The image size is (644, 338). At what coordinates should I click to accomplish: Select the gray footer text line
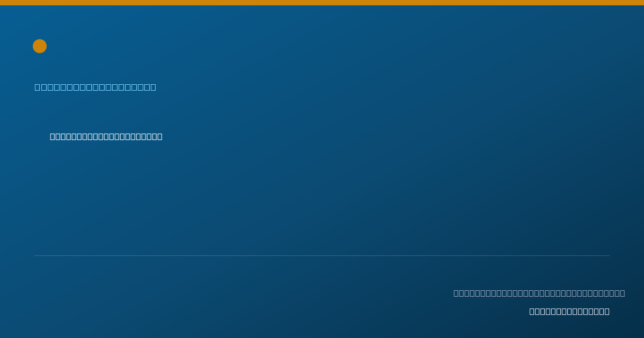pyautogui.click(x=539, y=293)
